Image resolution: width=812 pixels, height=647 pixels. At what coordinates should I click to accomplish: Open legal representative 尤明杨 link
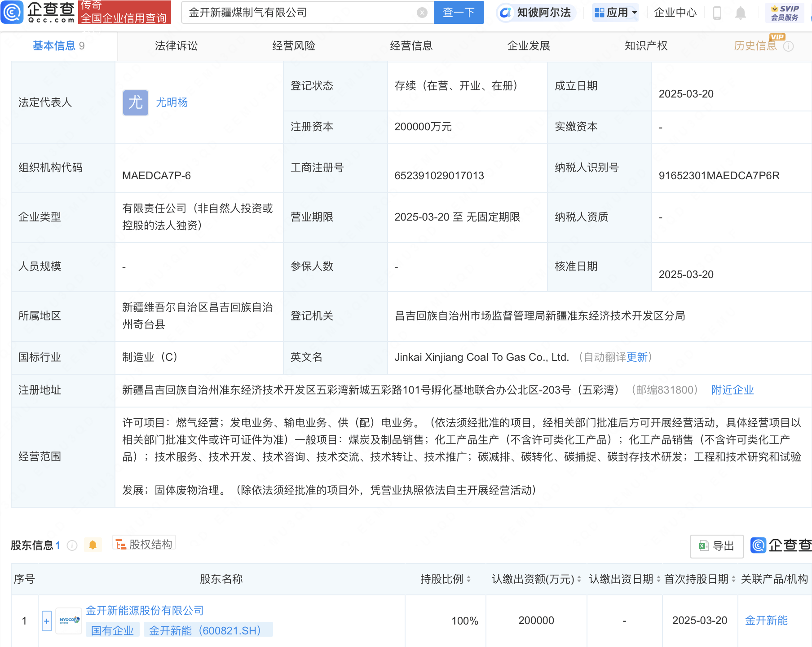(172, 102)
